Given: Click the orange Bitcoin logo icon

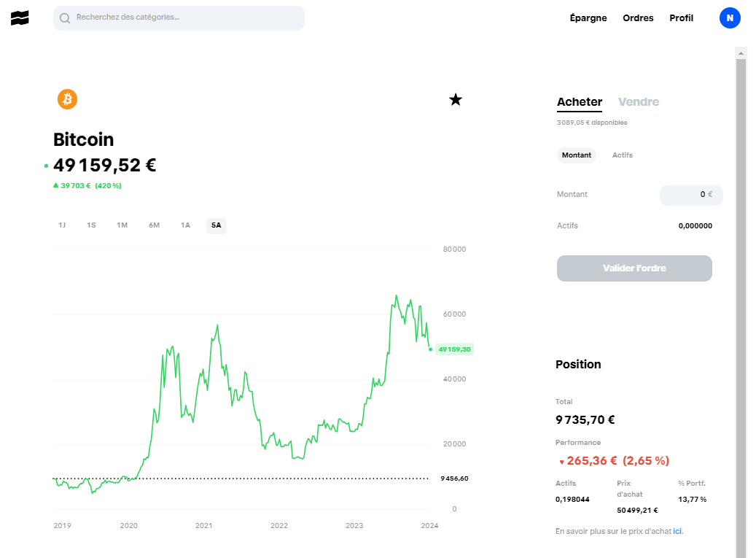Looking at the screenshot, I should coord(68,99).
